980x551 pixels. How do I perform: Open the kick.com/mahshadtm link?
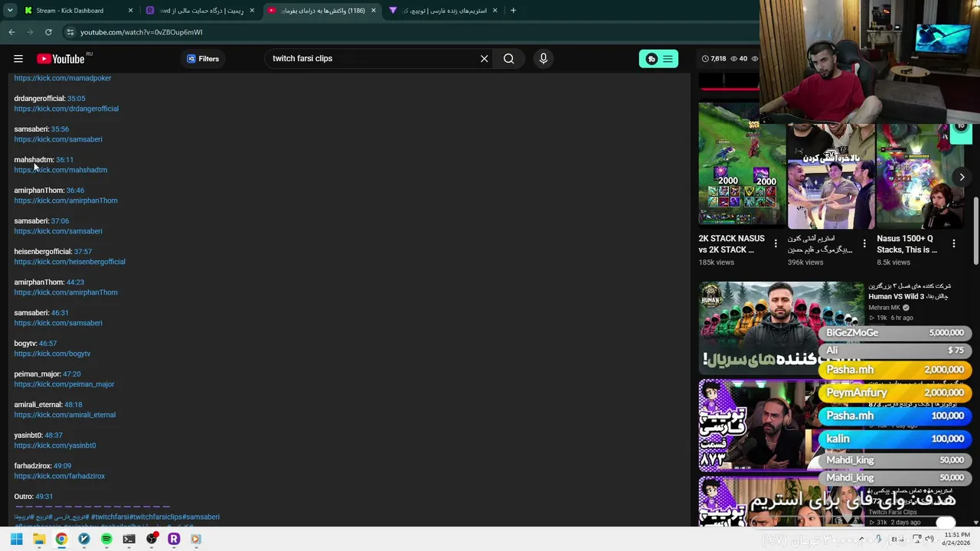60,170
